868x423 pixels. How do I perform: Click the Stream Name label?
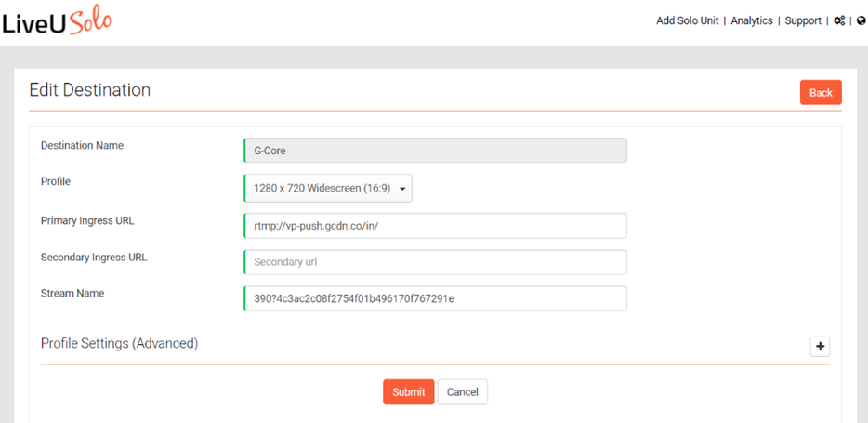tap(72, 294)
